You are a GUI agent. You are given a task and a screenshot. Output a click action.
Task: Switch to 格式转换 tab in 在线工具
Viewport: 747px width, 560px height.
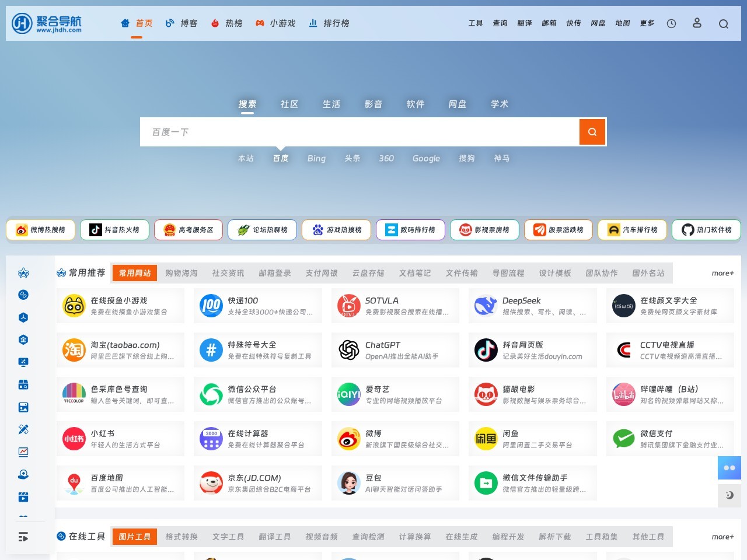click(x=181, y=537)
